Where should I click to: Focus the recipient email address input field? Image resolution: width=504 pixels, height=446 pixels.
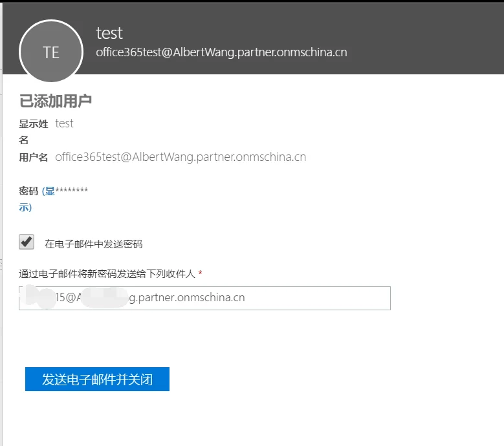(204, 298)
